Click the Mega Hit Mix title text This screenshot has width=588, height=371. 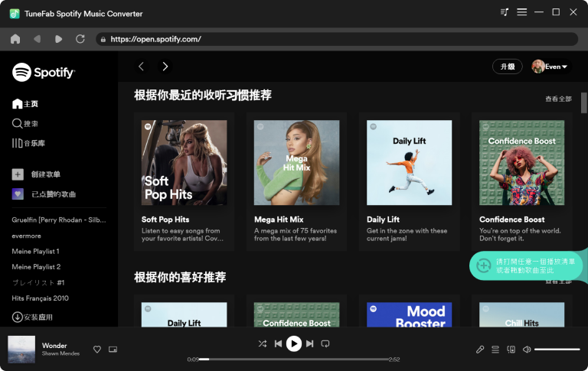pyautogui.click(x=279, y=220)
